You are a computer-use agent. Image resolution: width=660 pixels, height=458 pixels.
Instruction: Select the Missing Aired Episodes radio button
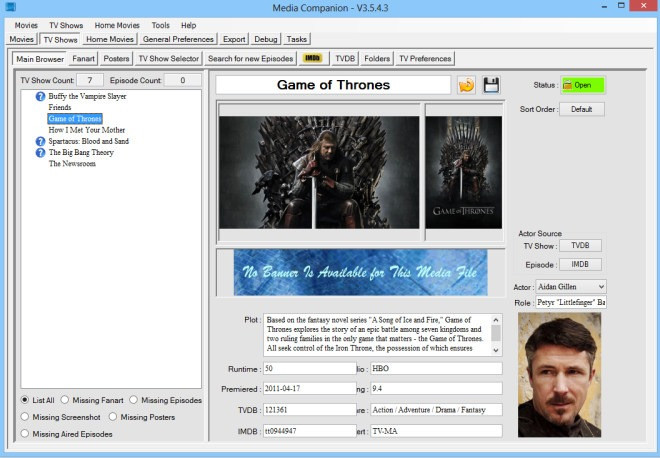[25, 434]
